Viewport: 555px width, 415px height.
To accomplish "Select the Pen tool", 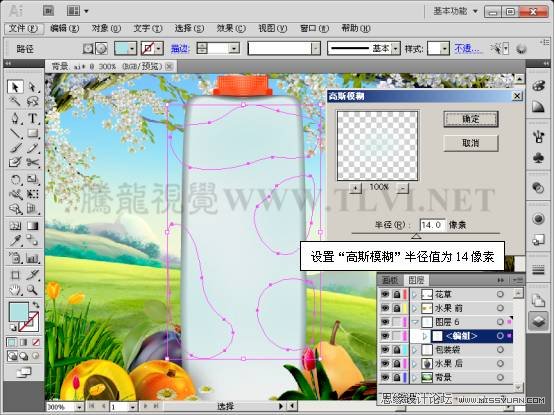I will tap(15, 118).
